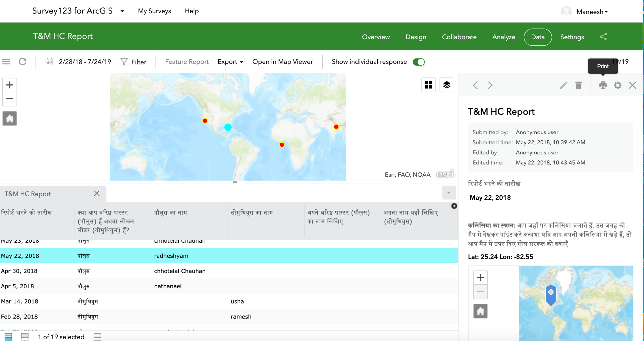Print the individual response

click(603, 85)
